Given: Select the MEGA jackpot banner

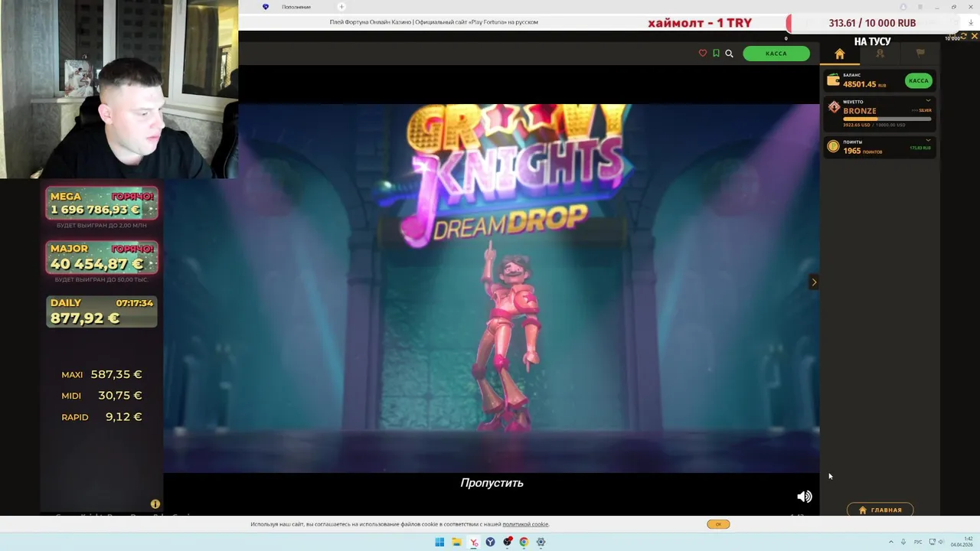Looking at the screenshot, I should point(102,203).
